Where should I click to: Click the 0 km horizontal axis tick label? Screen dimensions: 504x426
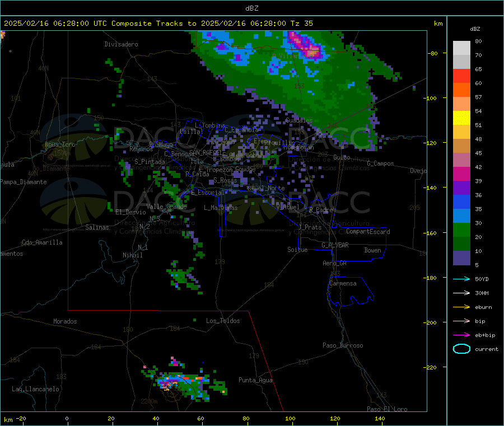[67, 418]
